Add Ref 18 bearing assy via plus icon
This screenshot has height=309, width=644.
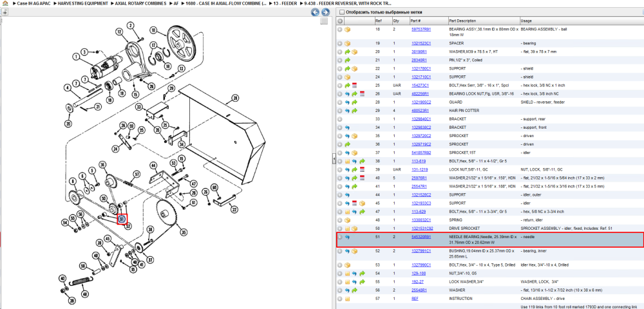coord(340,30)
